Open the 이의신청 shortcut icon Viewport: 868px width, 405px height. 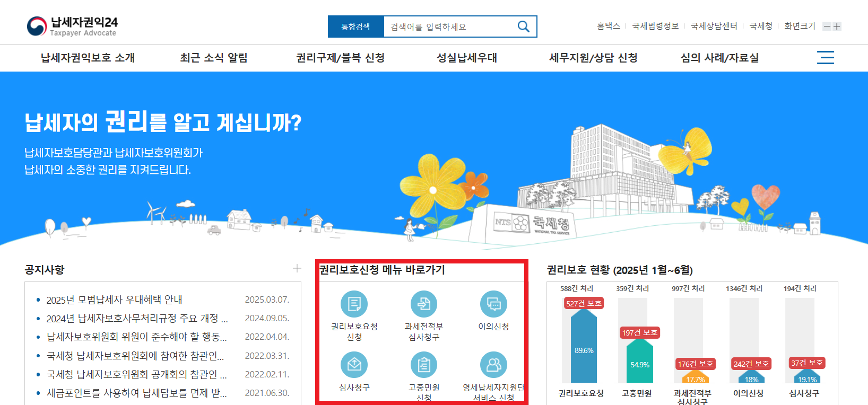(x=493, y=304)
